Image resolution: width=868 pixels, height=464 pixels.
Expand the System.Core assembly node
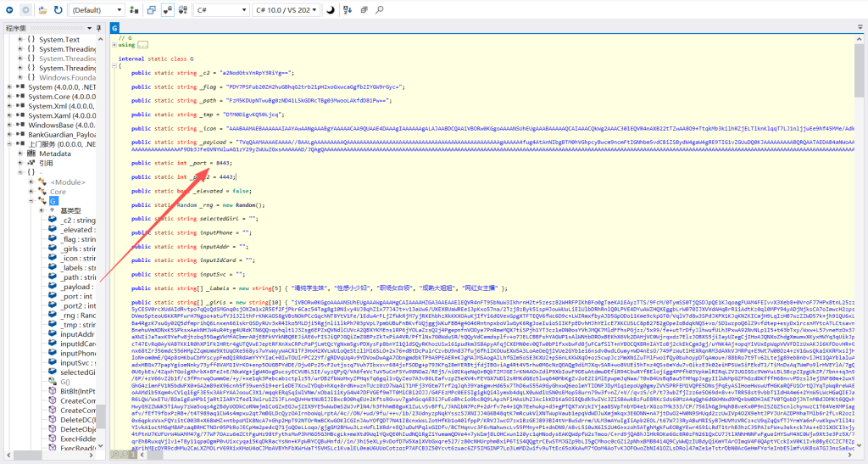[x=9, y=97]
